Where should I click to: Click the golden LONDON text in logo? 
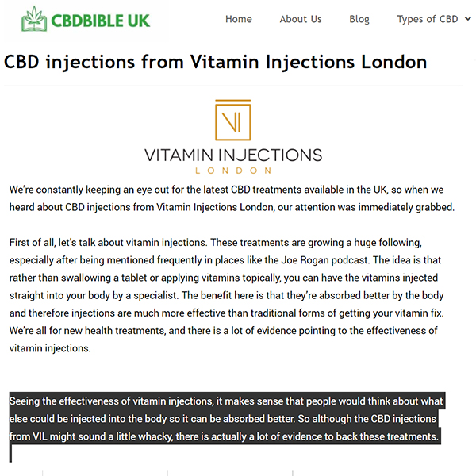tap(233, 171)
